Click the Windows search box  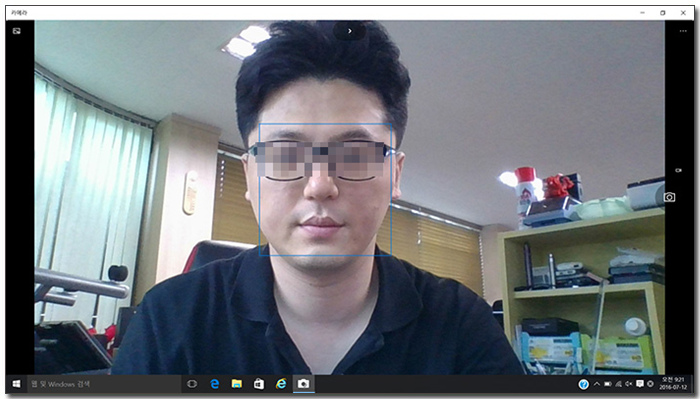click(x=104, y=384)
